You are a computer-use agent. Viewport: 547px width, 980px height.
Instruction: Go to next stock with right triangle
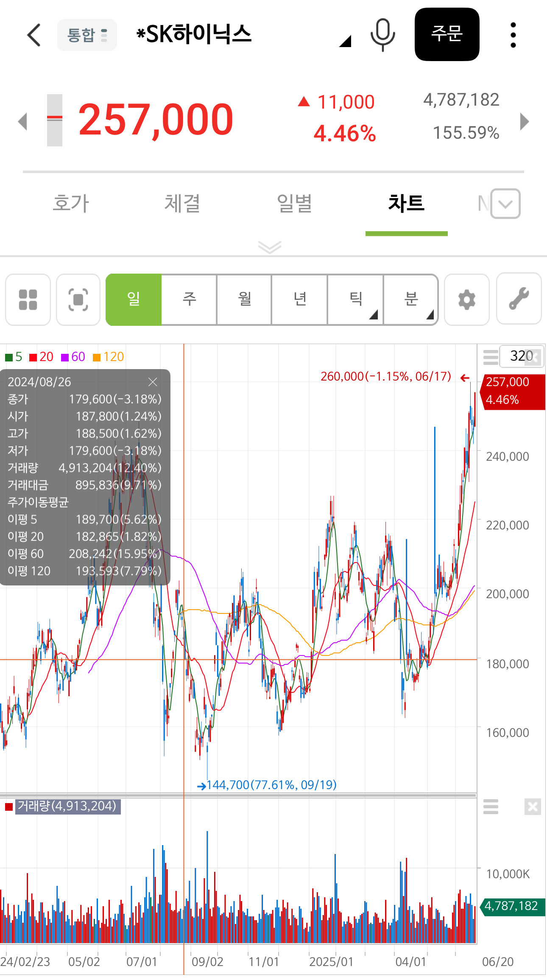[525, 122]
